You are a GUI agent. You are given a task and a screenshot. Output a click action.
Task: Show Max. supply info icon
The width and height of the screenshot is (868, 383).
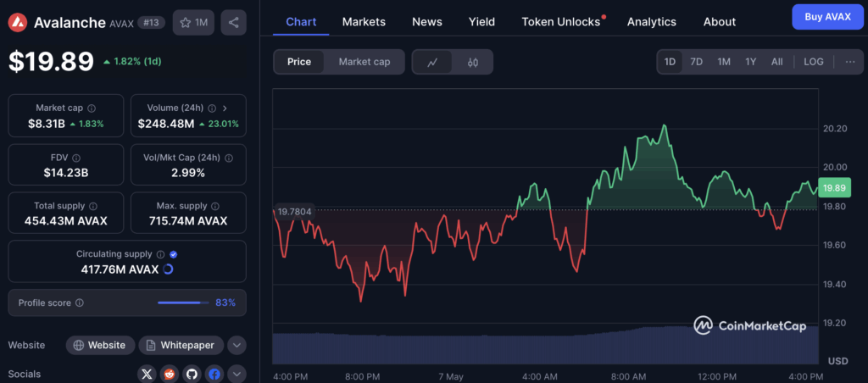click(x=215, y=207)
